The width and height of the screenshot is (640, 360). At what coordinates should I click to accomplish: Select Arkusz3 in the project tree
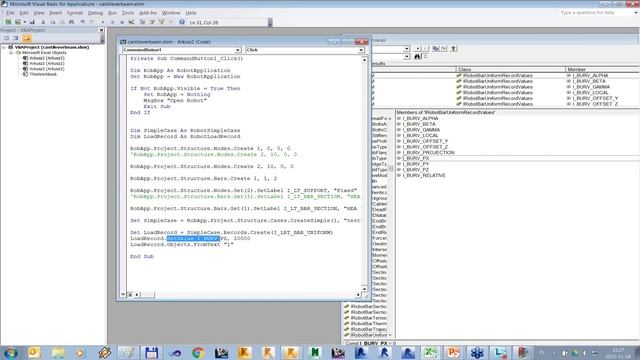(46, 69)
